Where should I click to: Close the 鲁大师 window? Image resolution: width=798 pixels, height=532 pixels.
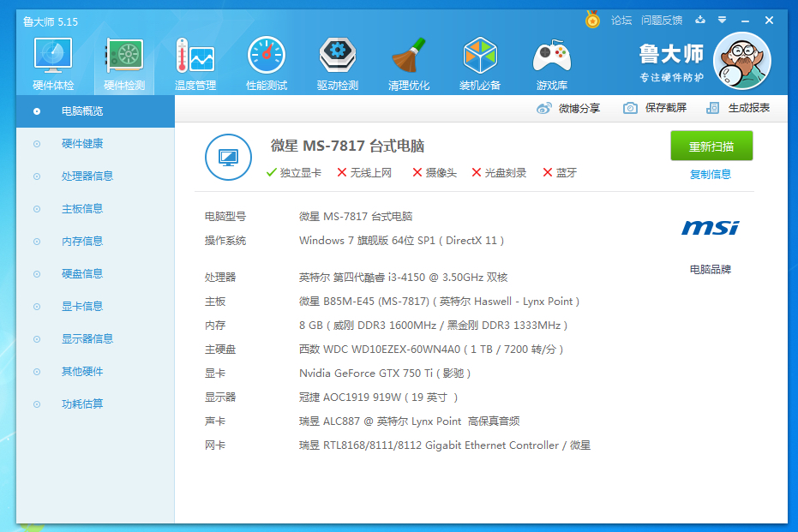[769, 21]
